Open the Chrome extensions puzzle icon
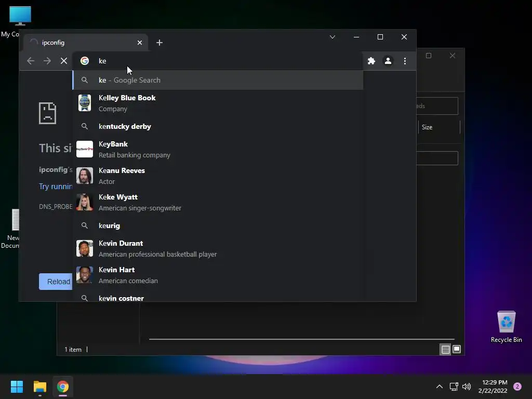Viewport: 532px width, 399px height. 371,61
